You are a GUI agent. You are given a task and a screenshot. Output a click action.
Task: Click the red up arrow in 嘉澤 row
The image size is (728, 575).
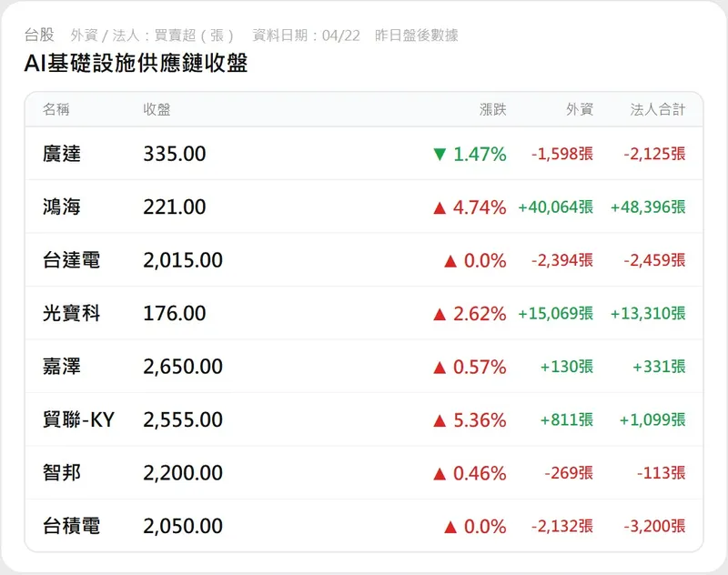[x=440, y=368]
